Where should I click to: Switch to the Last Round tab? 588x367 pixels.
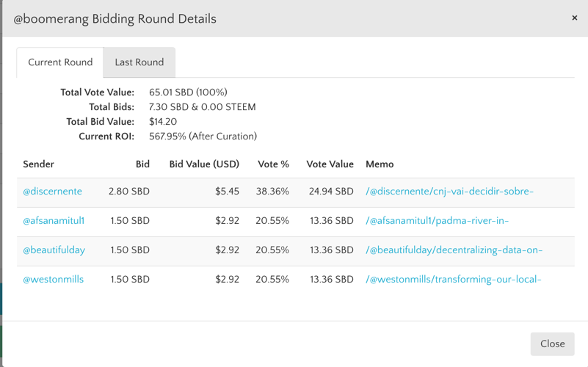click(139, 62)
